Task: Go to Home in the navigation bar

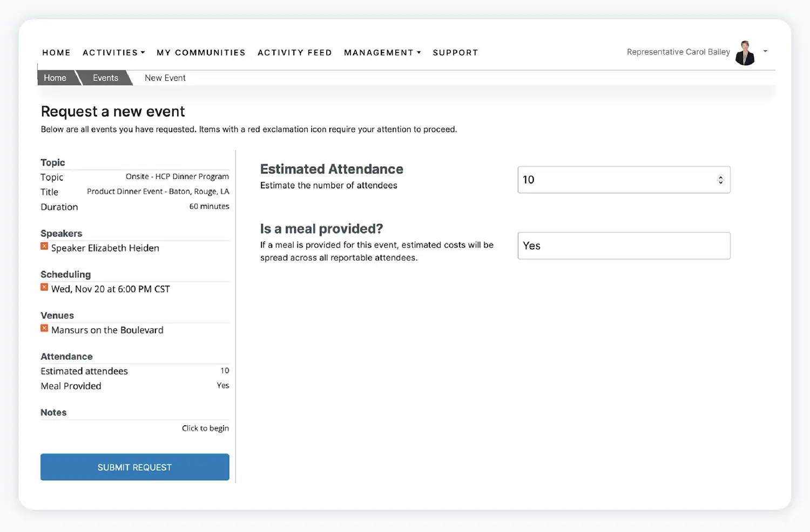Action: click(56, 52)
